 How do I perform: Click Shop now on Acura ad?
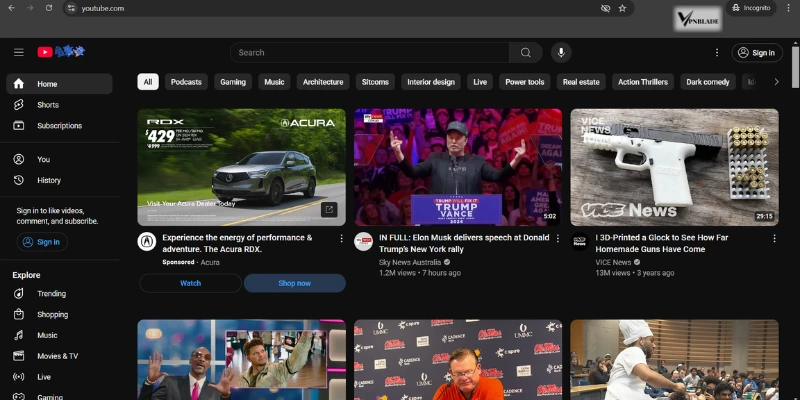click(x=294, y=283)
